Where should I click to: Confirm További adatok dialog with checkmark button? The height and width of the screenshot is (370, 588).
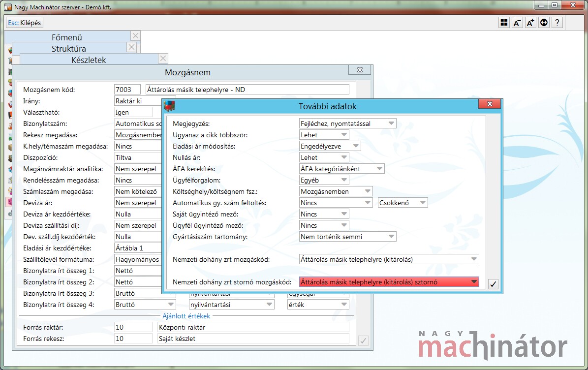(x=493, y=284)
